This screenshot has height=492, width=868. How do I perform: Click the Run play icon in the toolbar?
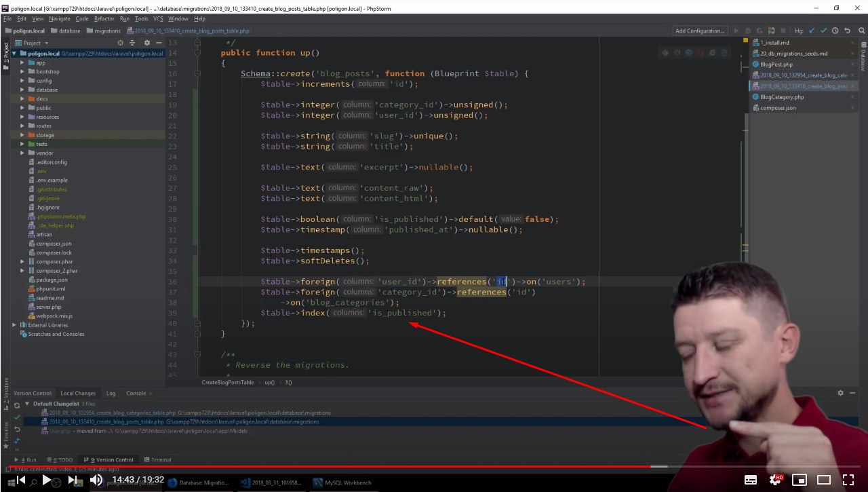736,31
